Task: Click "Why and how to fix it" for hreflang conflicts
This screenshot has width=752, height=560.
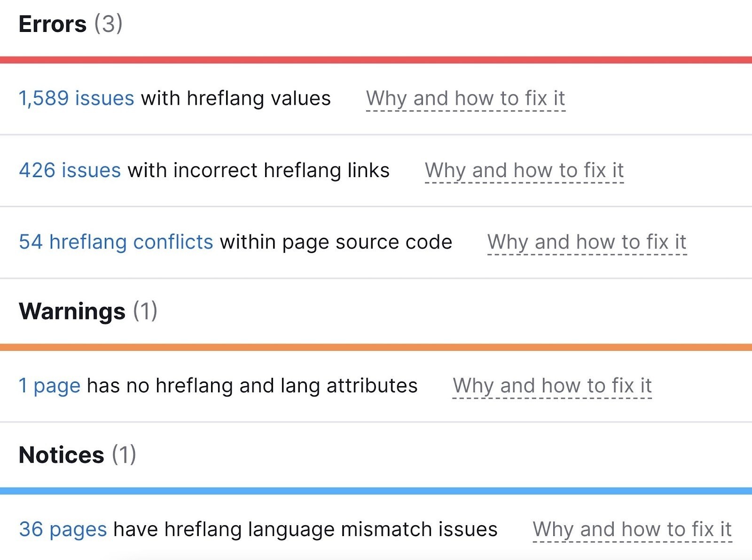Action: 587,242
